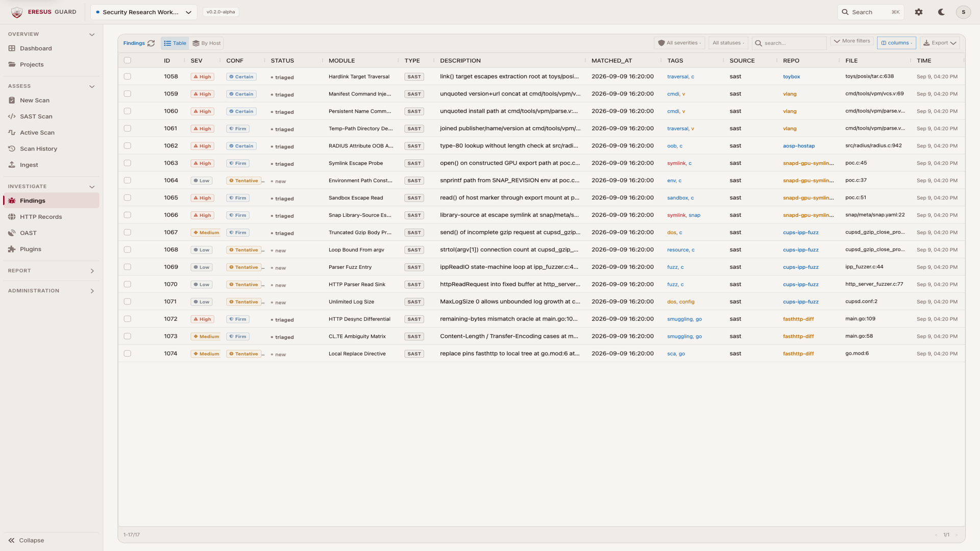Open the Security Research workspace dropdown
The width and height of the screenshot is (980, 551).
coord(143,12)
